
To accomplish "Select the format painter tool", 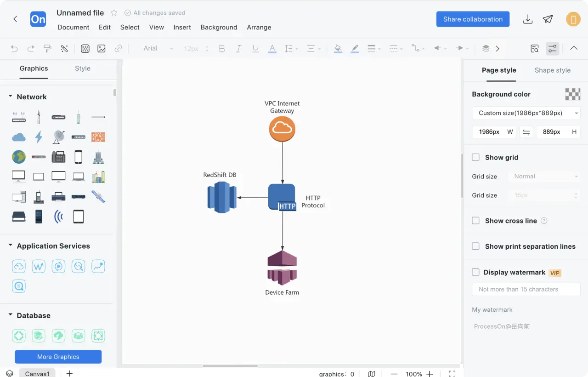I will click(47, 48).
